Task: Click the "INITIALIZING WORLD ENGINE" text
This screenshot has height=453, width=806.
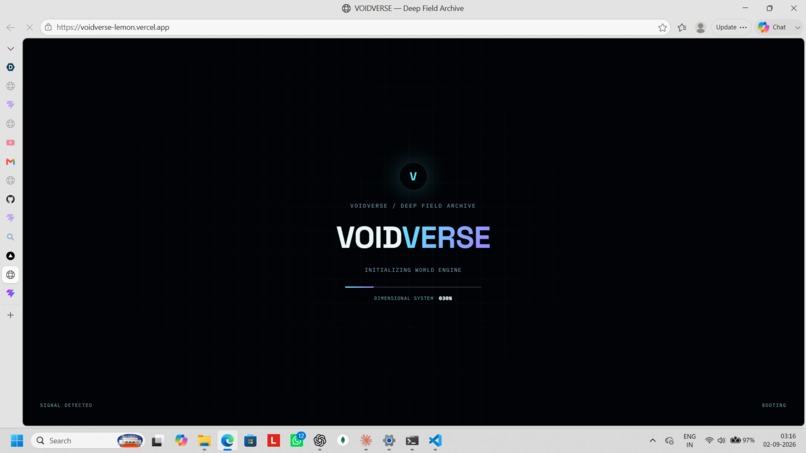Action: pos(413,270)
